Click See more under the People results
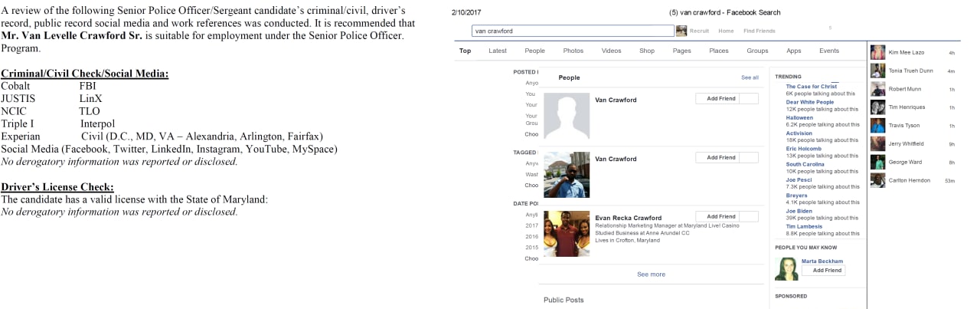Screen dimensions: 980x309 tap(651, 274)
